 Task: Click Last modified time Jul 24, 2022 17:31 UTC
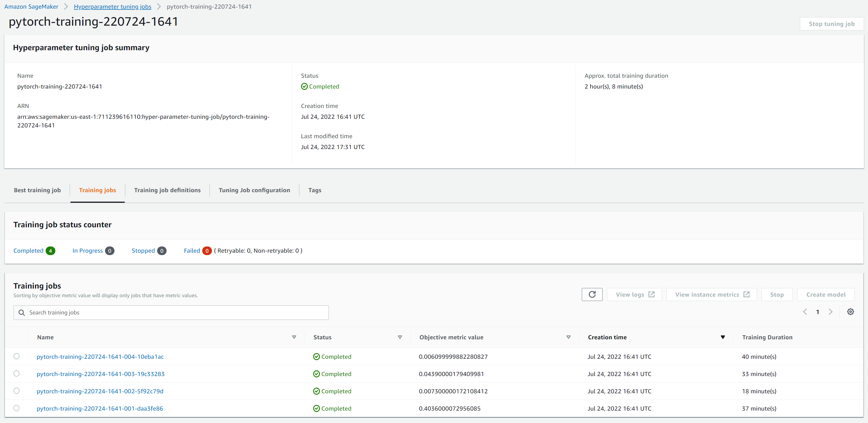(333, 147)
